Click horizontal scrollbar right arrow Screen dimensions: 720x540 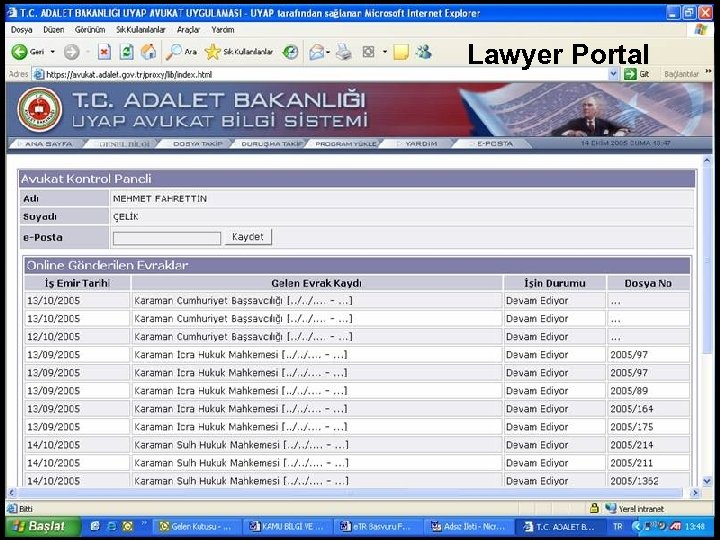pyautogui.click(x=695, y=493)
